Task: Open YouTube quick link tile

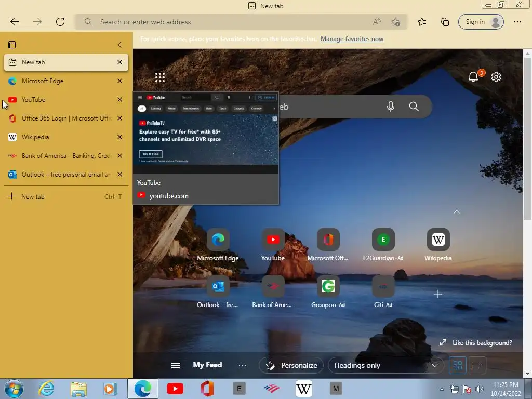Action: [273, 245]
